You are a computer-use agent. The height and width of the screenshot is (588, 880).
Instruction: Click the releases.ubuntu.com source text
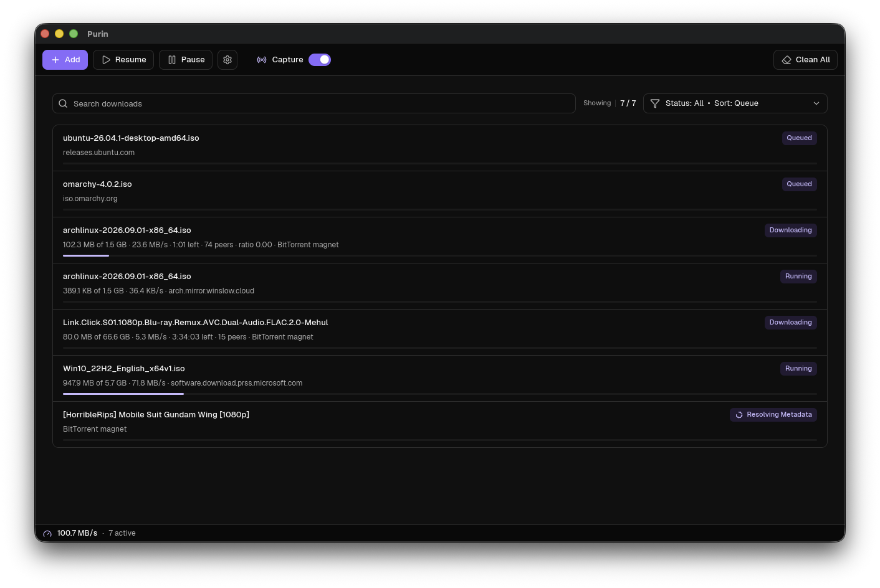pos(98,153)
